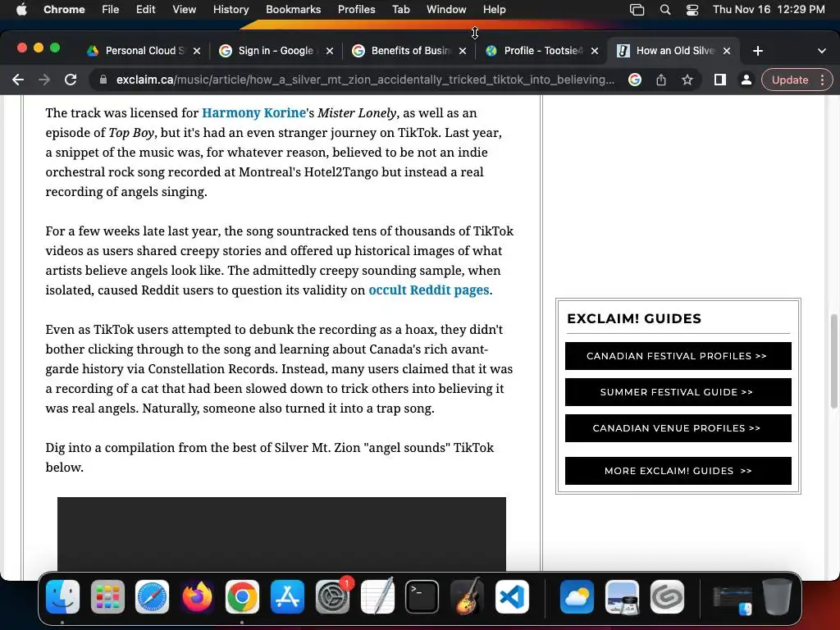Open Canadian Festival Profiles guide

[678, 356]
